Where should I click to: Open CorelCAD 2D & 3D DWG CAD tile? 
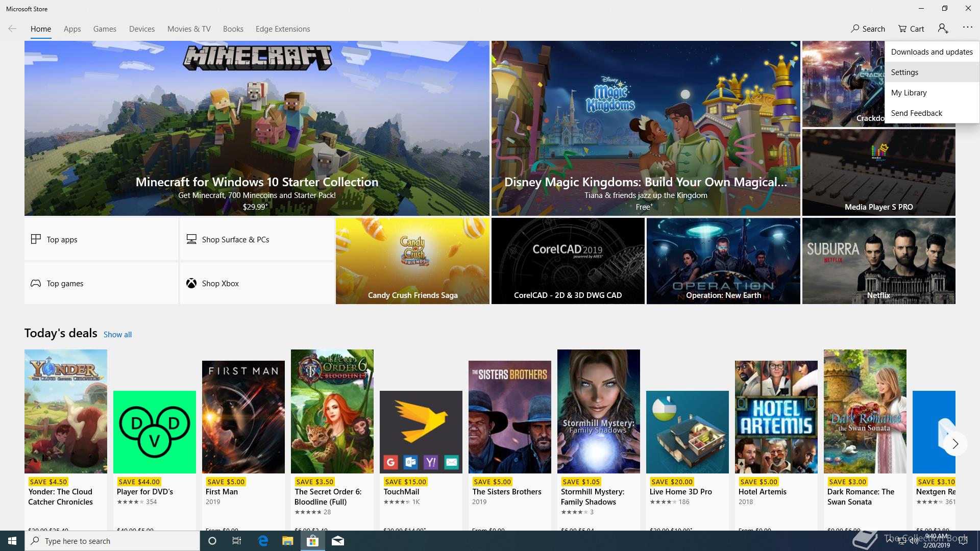568,261
